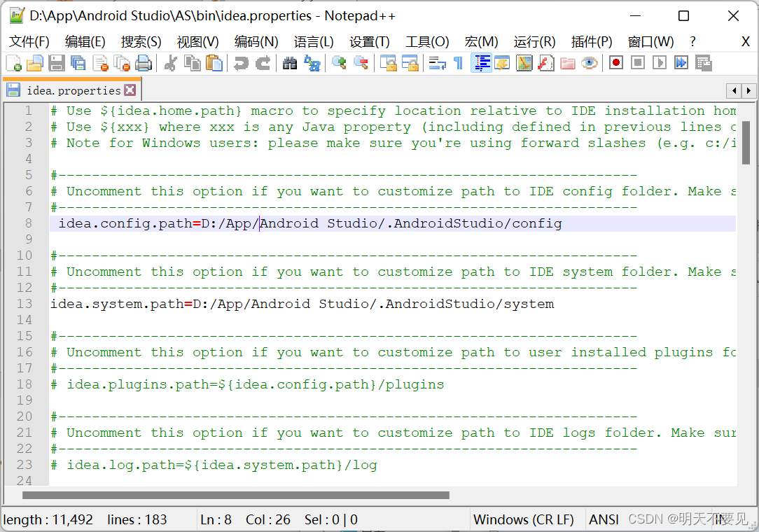
Task: Close the idea.properties tab via red X
Action: click(x=130, y=90)
